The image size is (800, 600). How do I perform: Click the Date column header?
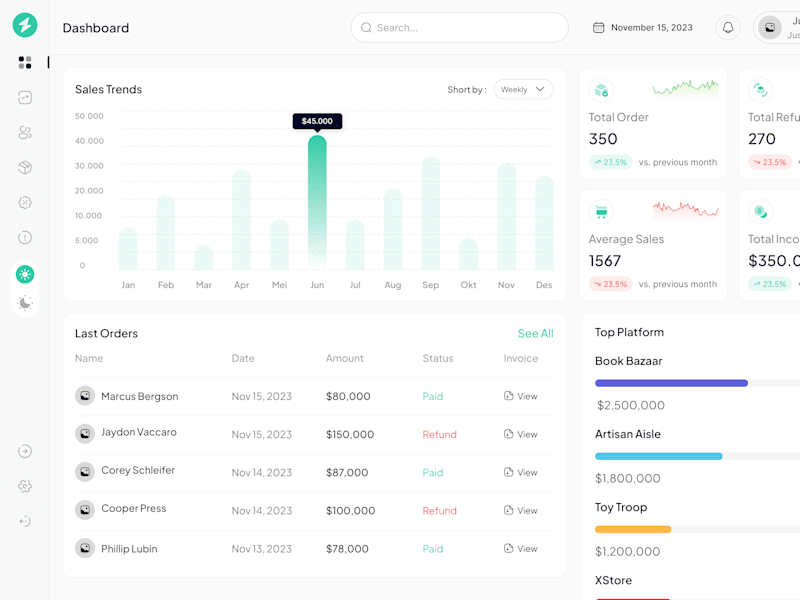(243, 358)
